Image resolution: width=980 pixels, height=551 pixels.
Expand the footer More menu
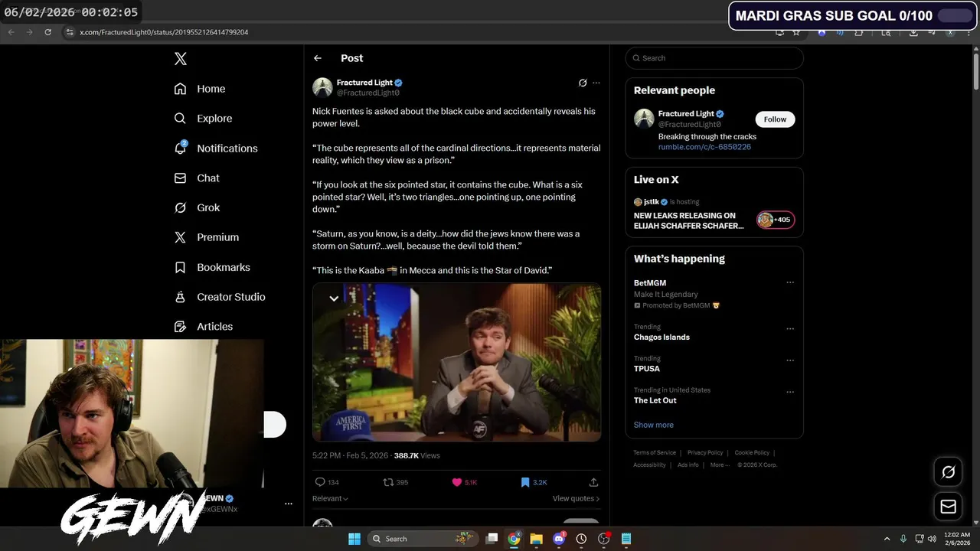[719, 465]
